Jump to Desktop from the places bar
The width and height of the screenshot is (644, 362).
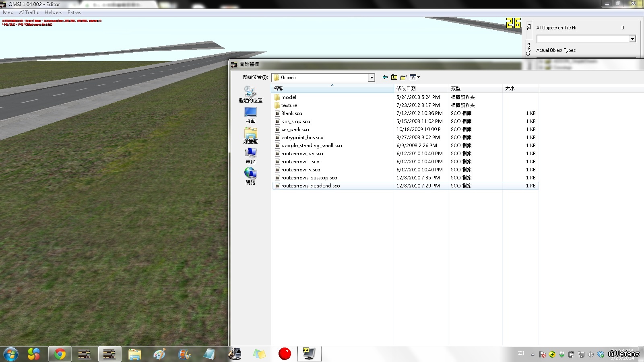click(x=250, y=115)
